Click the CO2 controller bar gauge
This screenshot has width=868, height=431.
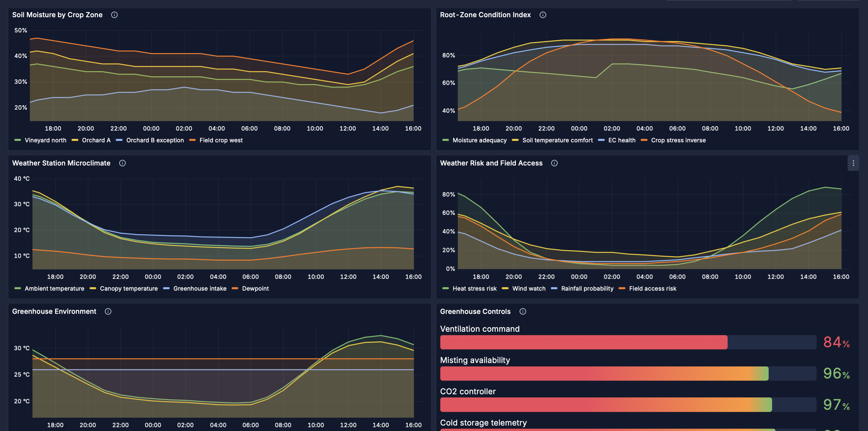pos(628,405)
